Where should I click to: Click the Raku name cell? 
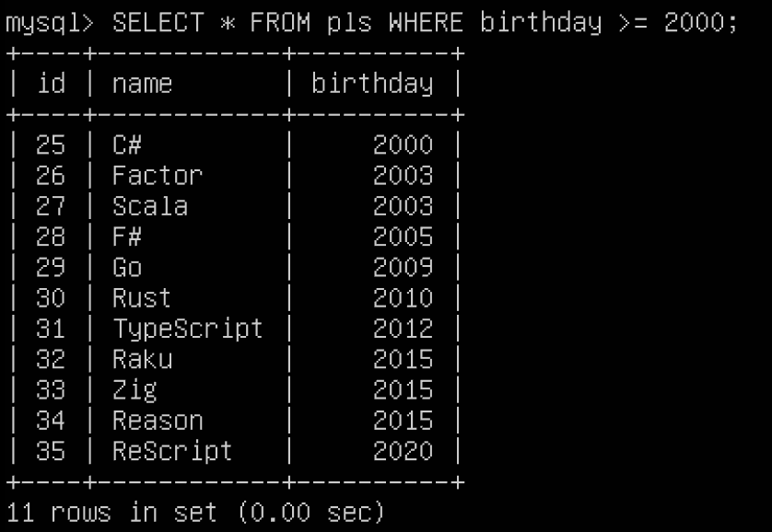pyautogui.click(x=142, y=359)
